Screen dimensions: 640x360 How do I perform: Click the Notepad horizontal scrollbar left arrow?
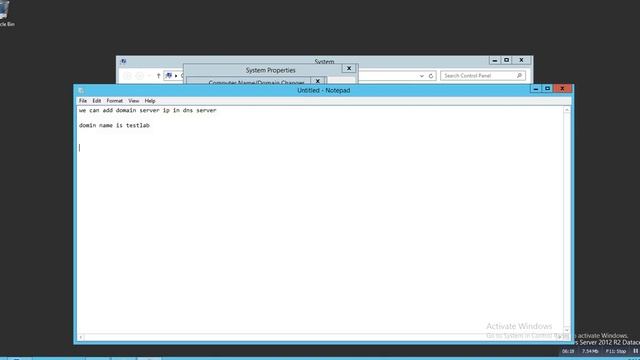[x=81, y=337]
